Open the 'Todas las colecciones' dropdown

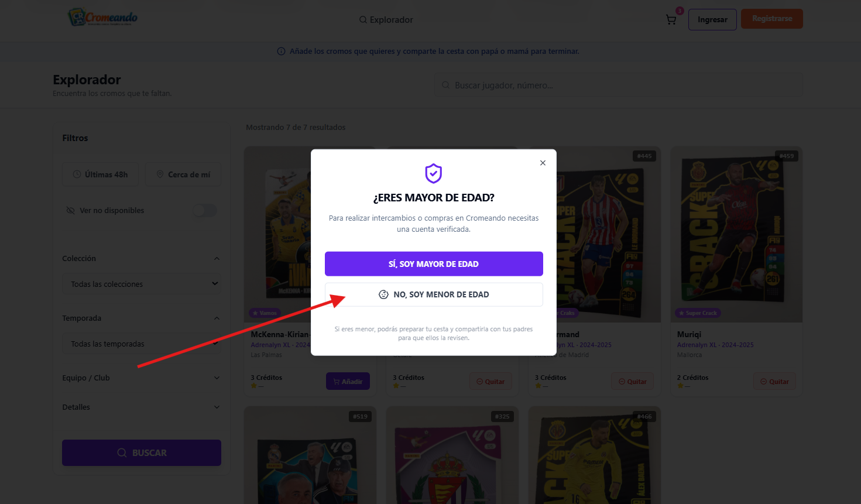click(142, 284)
